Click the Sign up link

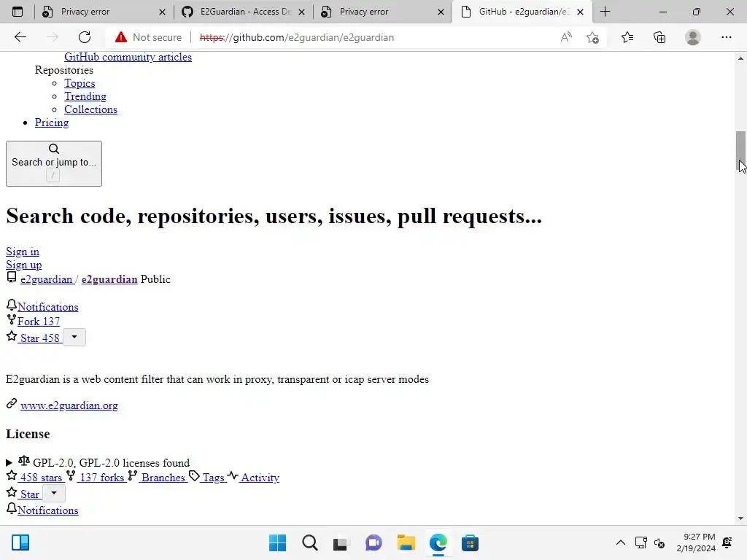(24, 265)
